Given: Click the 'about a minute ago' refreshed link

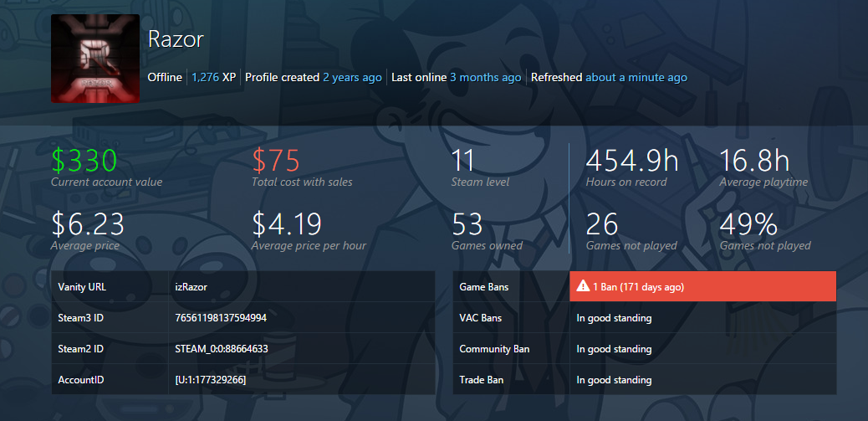Looking at the screenshot, I should 636,78.
